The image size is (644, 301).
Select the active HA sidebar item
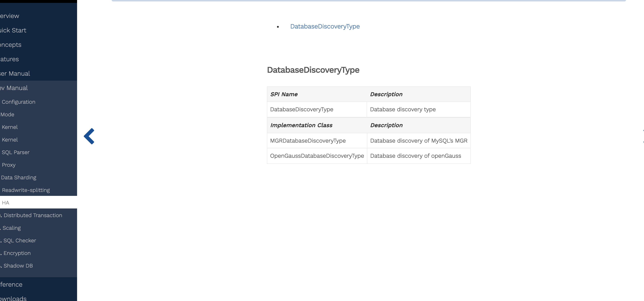(x=6, y=203)
